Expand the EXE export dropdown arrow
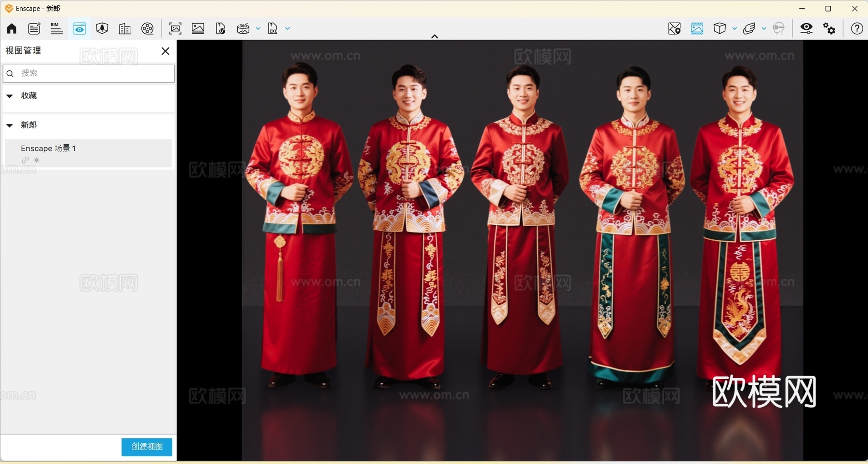Screen dimensions: 868x464 pyautogui.click(x=287, y=28)
